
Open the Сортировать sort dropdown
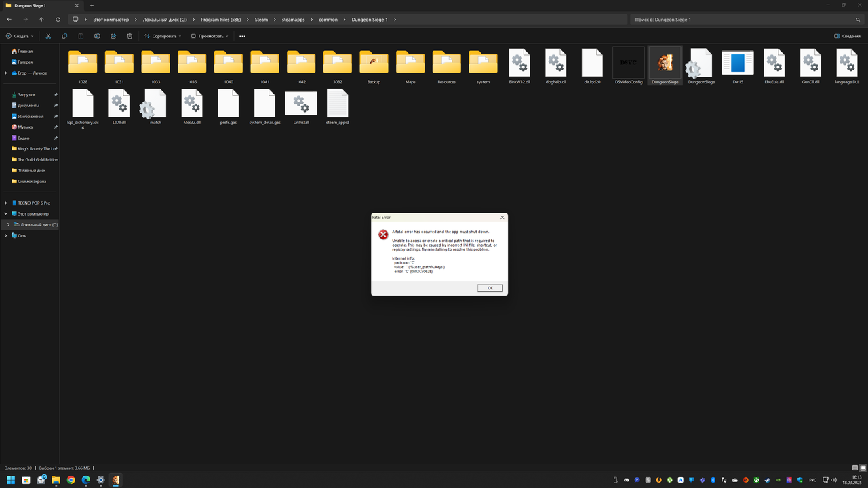(163, 36)
